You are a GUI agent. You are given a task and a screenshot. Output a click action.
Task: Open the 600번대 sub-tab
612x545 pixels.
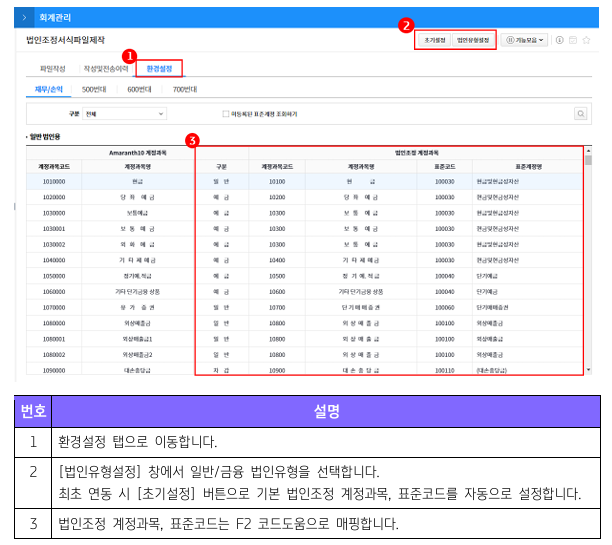pyautogui.click(x=139, y=89)
